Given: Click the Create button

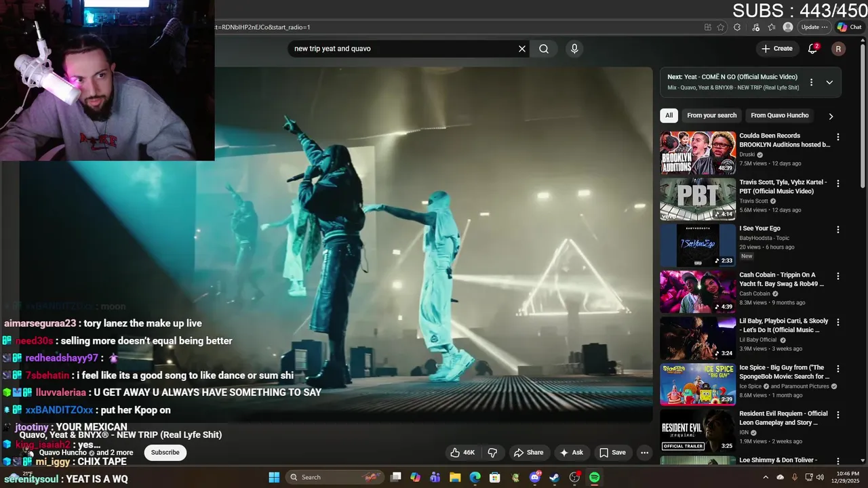Looking at the screenshot, I should click(x=776, y=49).
